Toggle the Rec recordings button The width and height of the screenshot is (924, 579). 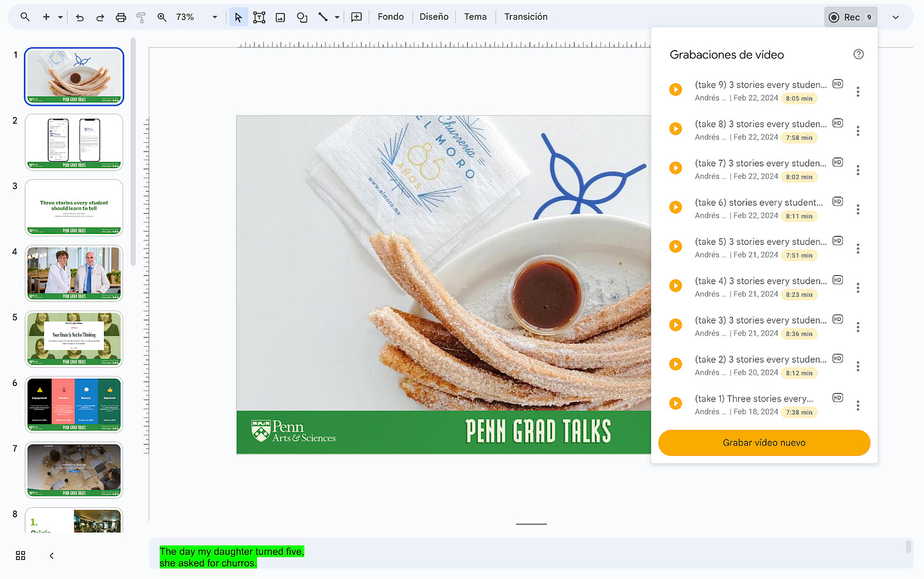tap(850, 17)
